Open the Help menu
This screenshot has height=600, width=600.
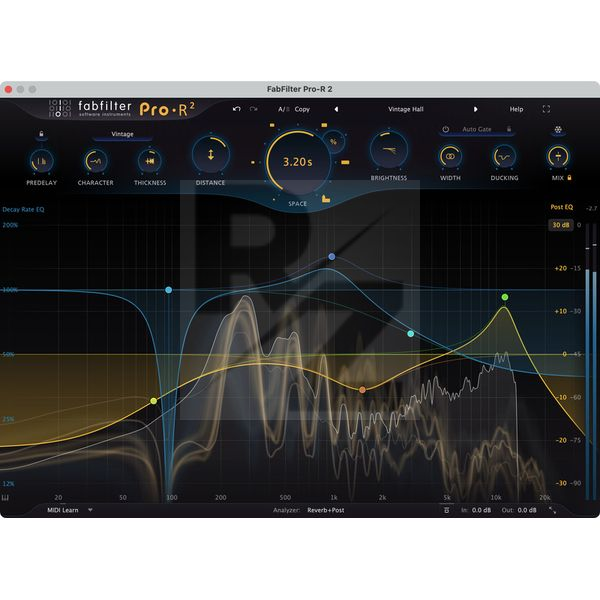pyautogui.click(x=516, y=109)
